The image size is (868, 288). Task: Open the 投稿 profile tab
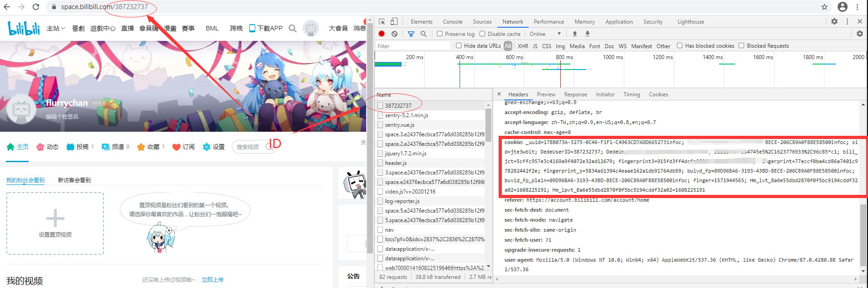click(80, 147)
